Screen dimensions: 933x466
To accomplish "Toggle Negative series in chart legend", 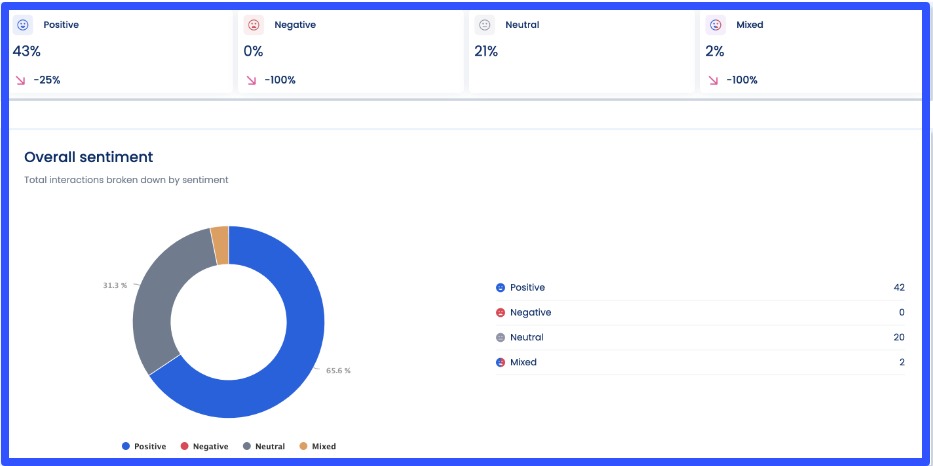I will pyautogui.click(x=204, y=446).
